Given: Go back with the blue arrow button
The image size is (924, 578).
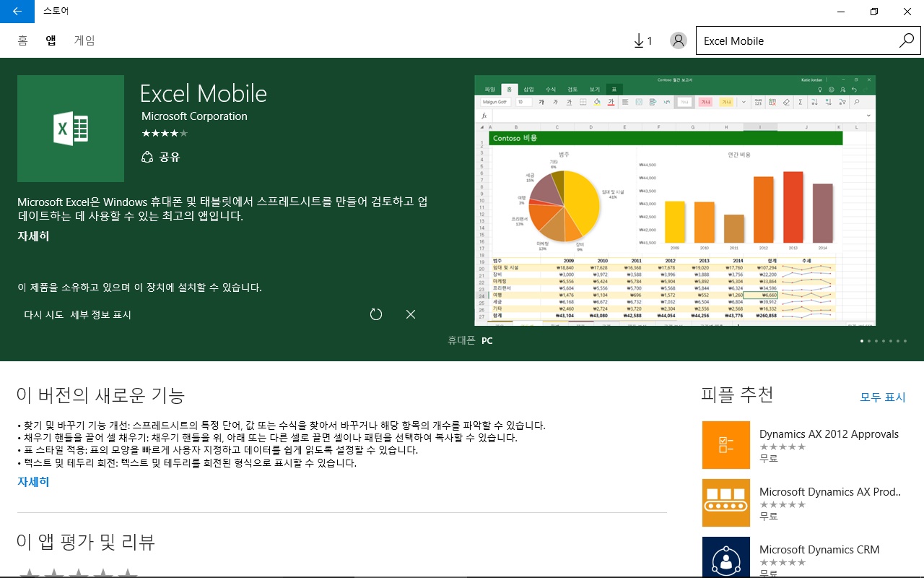Looking at the screenshot, I should point(17,12).
